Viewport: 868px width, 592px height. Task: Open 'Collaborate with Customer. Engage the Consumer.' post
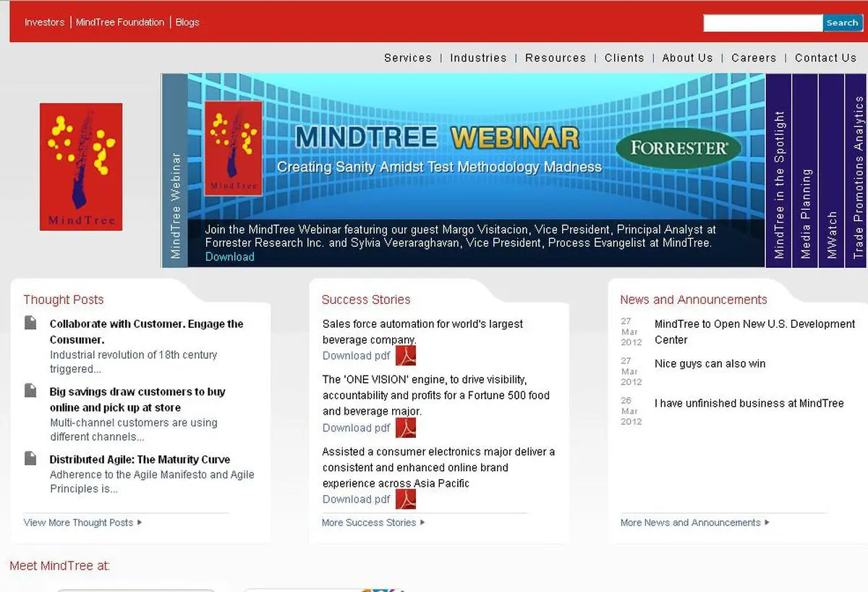pos(147,331)
